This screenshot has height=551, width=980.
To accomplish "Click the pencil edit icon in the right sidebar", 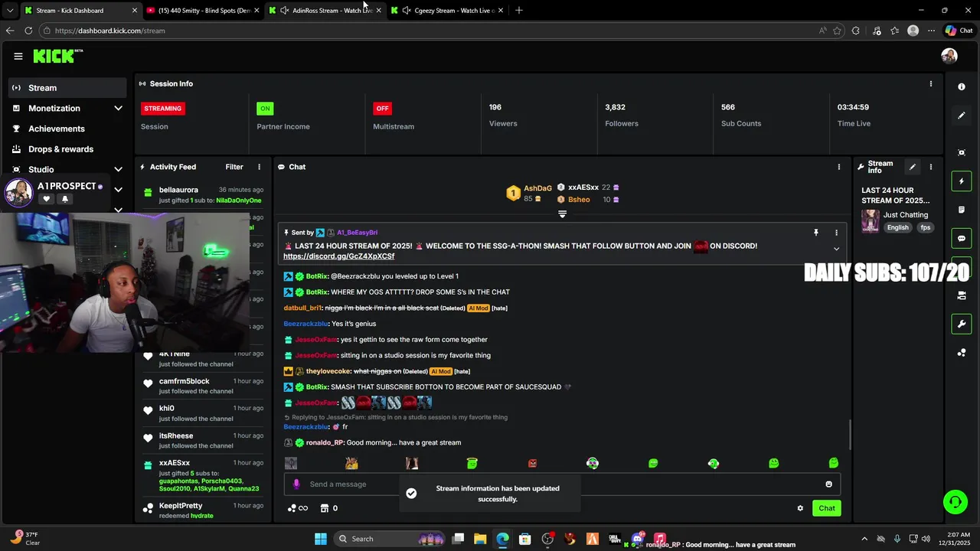I will pyautogui.click(x=962, y=116).
